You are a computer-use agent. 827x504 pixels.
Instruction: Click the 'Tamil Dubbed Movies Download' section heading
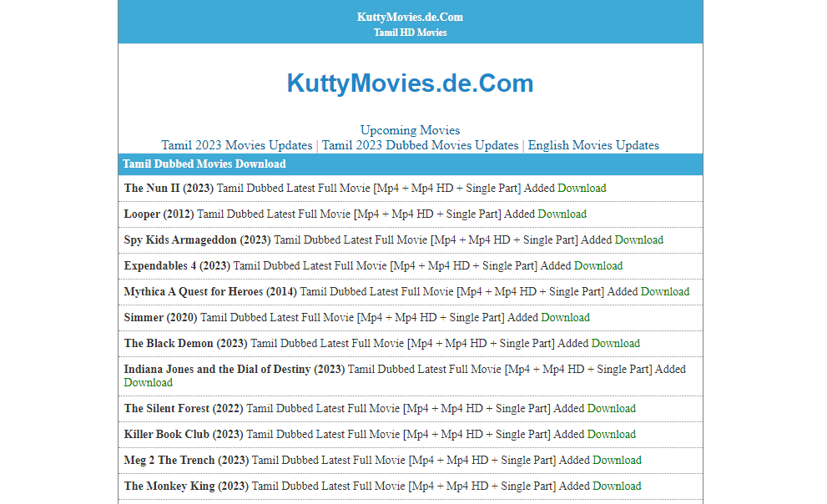(204, 164)
